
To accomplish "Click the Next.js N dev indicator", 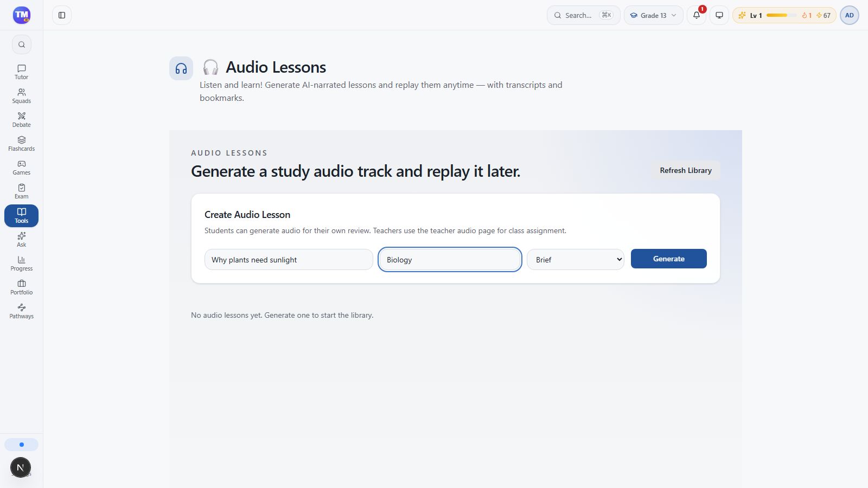I will click(21, 467).
